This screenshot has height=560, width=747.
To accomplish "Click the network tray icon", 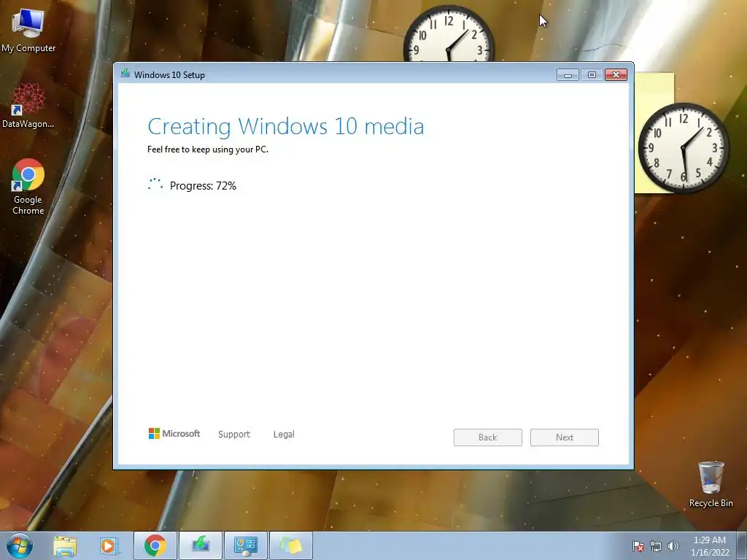I will tap(656, 546).
